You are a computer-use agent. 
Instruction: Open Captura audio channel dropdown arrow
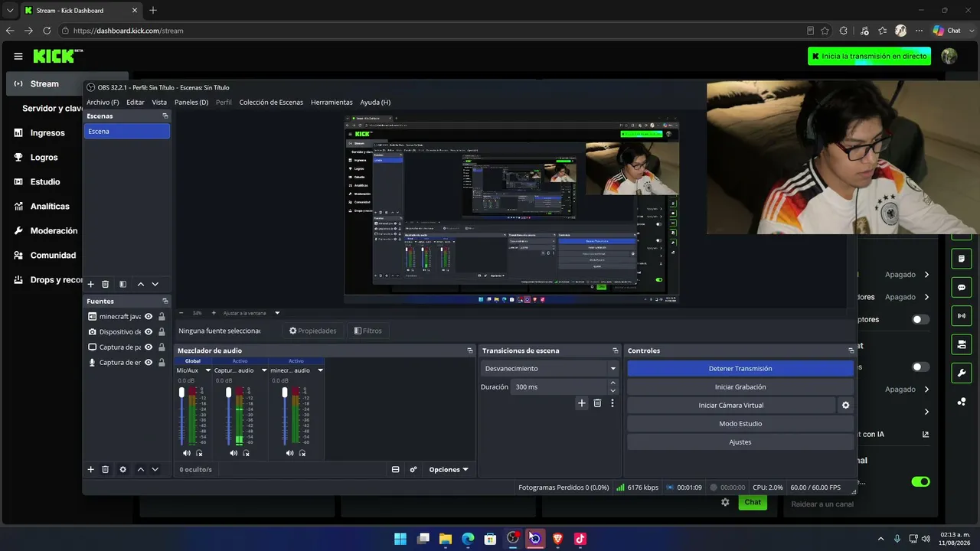(264, 370)
